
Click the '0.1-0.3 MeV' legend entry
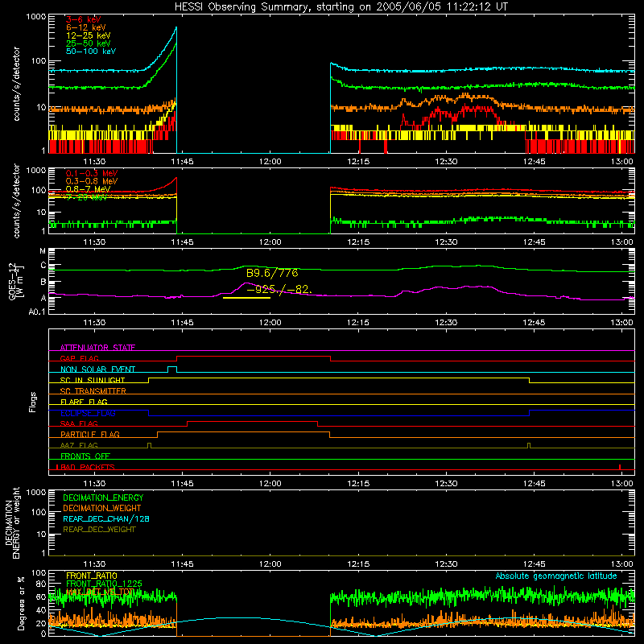tap(92, 173)
